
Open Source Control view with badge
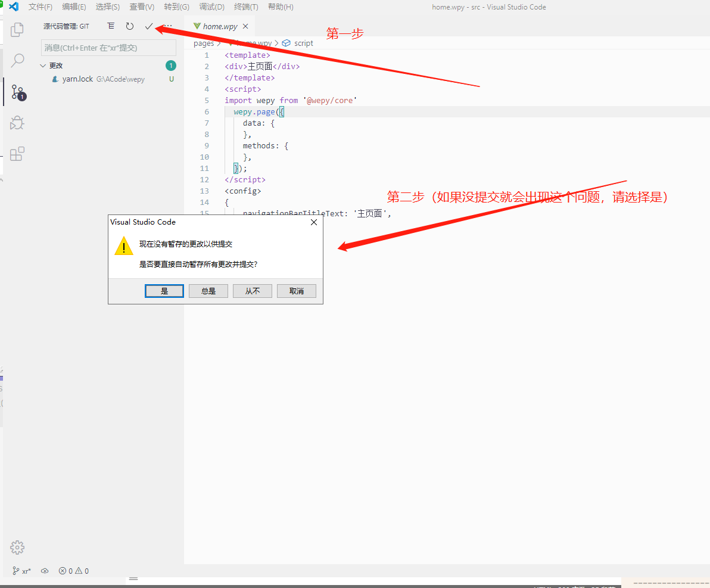click(18, 92)
